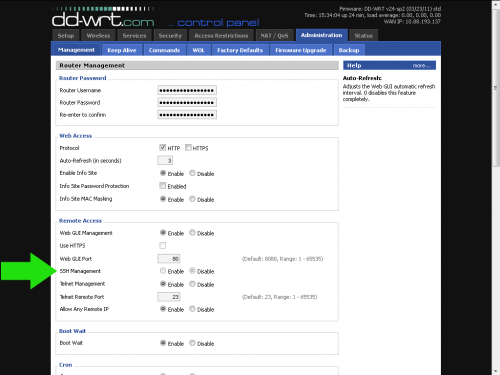
Task: Disable SSH Management
Action: point(192,271)
